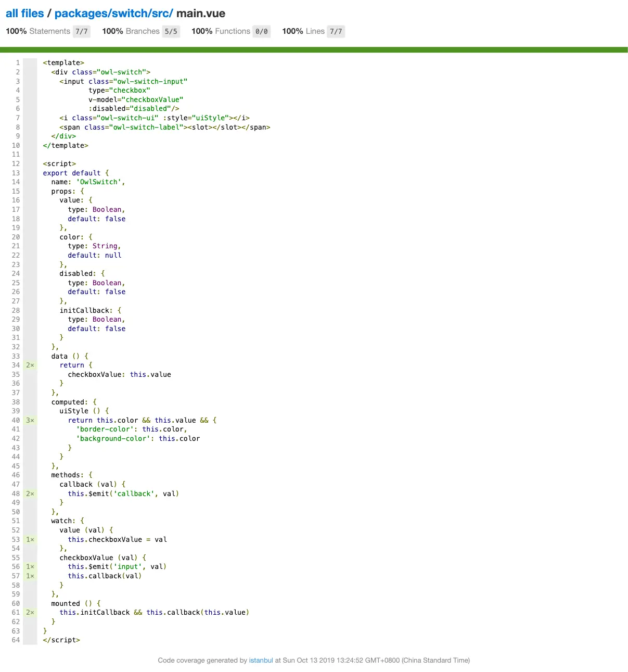Click the 'uiStyle () {' code line

click(x=84, y=411)
